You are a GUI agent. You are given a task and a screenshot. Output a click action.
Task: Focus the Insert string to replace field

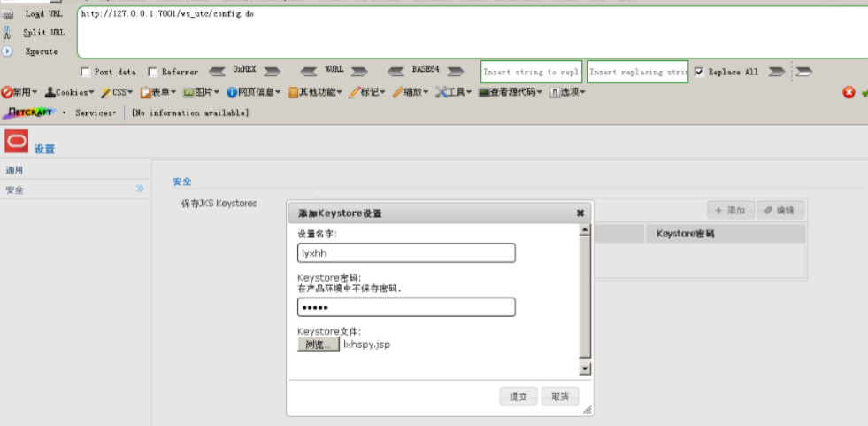tap(532, 72)
